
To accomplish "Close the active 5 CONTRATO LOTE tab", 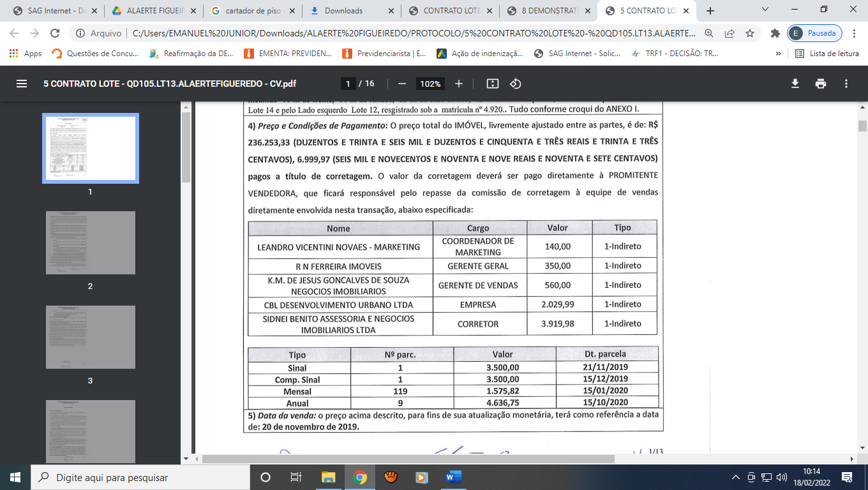I will (687, 11).
